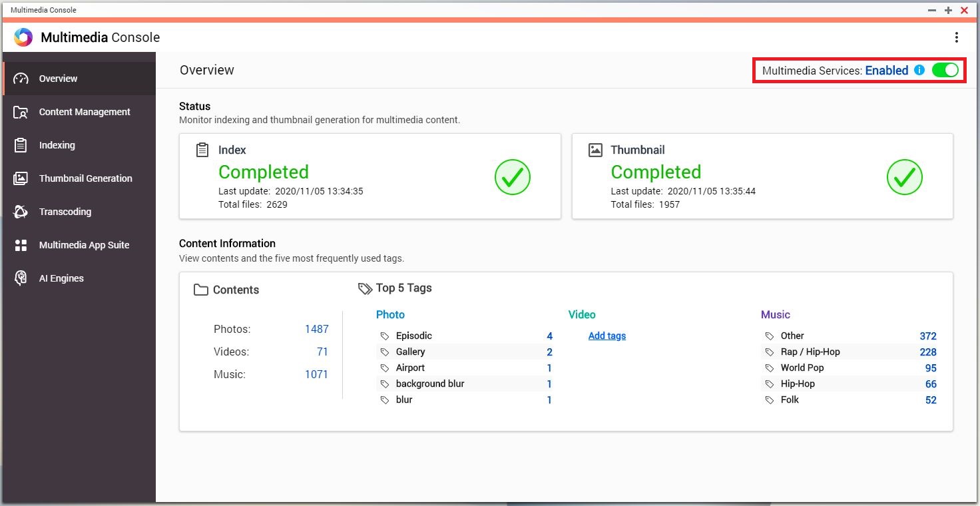This screenshot has width=980, height=506.
Task: Click the blue info icon beside Enabled
Action: 919,70
